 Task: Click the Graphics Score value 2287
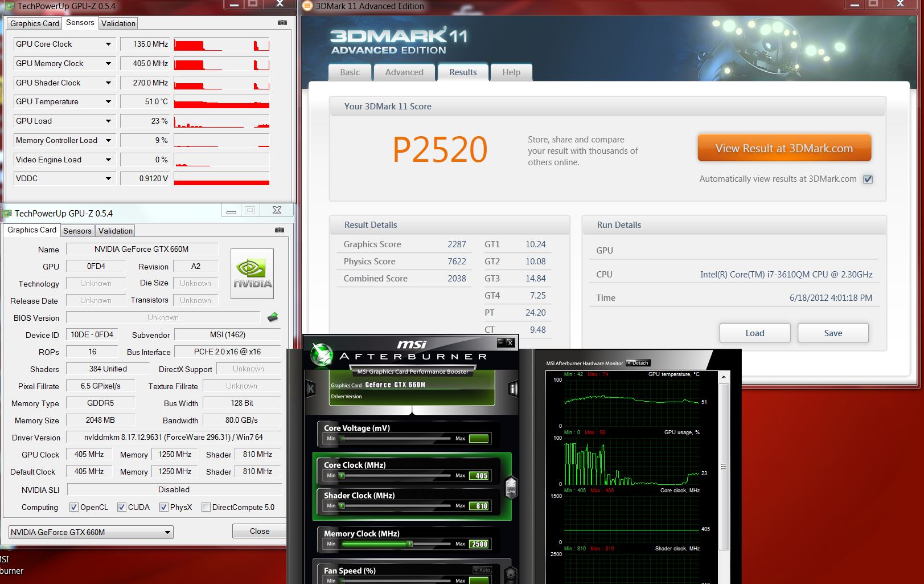457,244
